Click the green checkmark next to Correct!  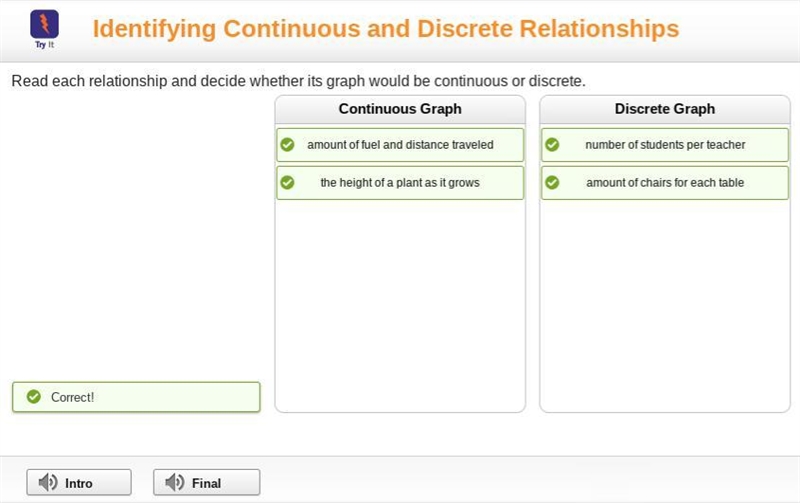(34, 396)
